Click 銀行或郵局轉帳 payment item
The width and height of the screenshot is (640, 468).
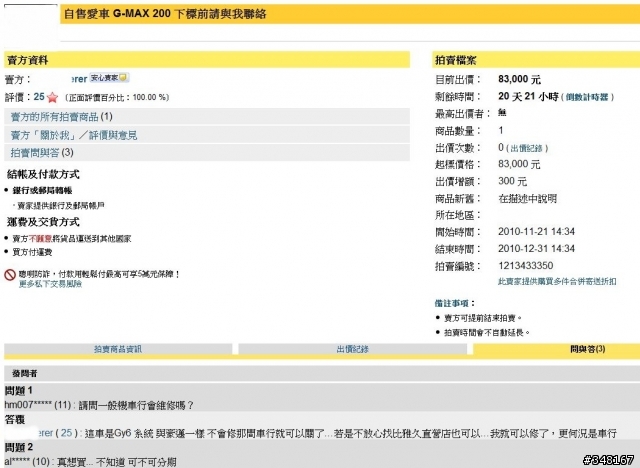point(42,191)
